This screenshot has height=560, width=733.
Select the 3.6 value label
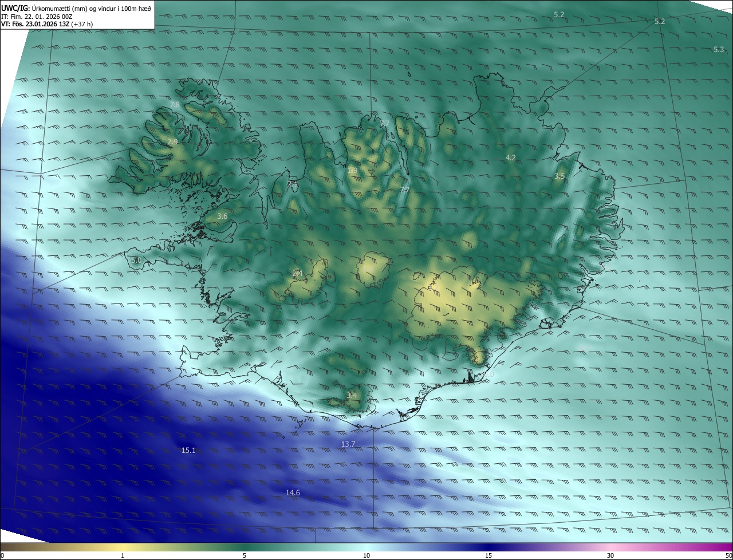pyautogui.click(x=222, y=216)
